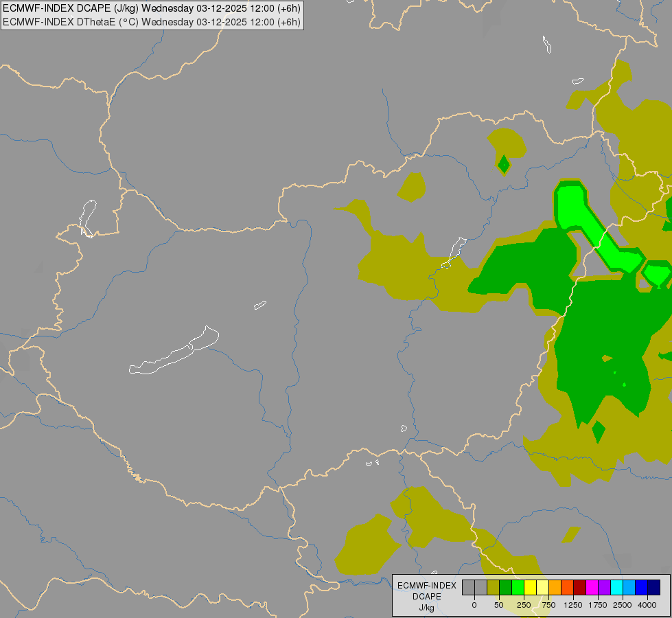Click the legend title ECMWF-INDEX
This screenshot has height=618, width=672.
[427, 586]
